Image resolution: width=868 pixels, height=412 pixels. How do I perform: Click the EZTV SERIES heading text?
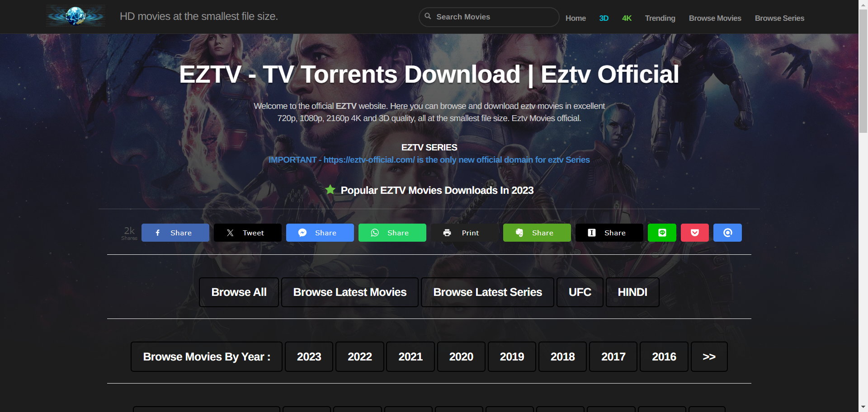429,147
